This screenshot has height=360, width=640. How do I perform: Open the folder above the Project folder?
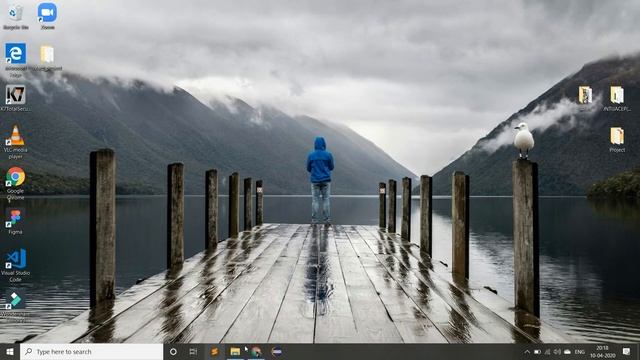(617, 98)
